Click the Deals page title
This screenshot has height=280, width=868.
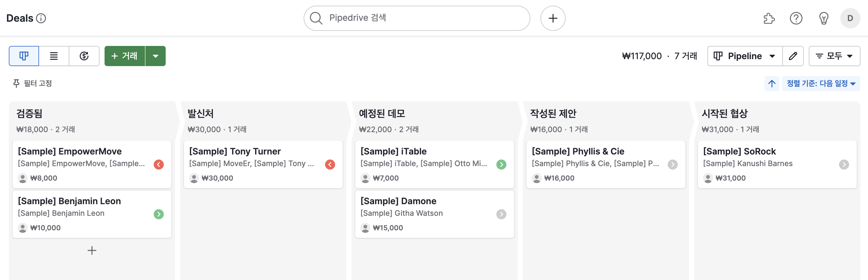tap(20, 18)
